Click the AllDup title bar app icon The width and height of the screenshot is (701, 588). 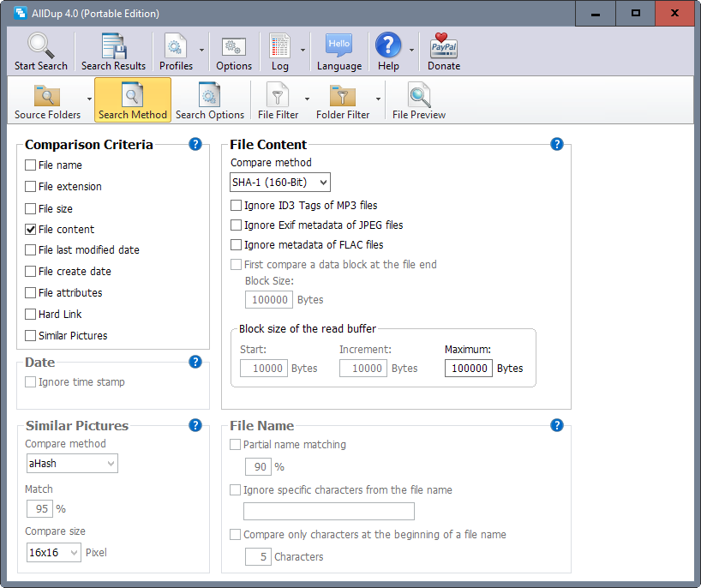(20, 13)
